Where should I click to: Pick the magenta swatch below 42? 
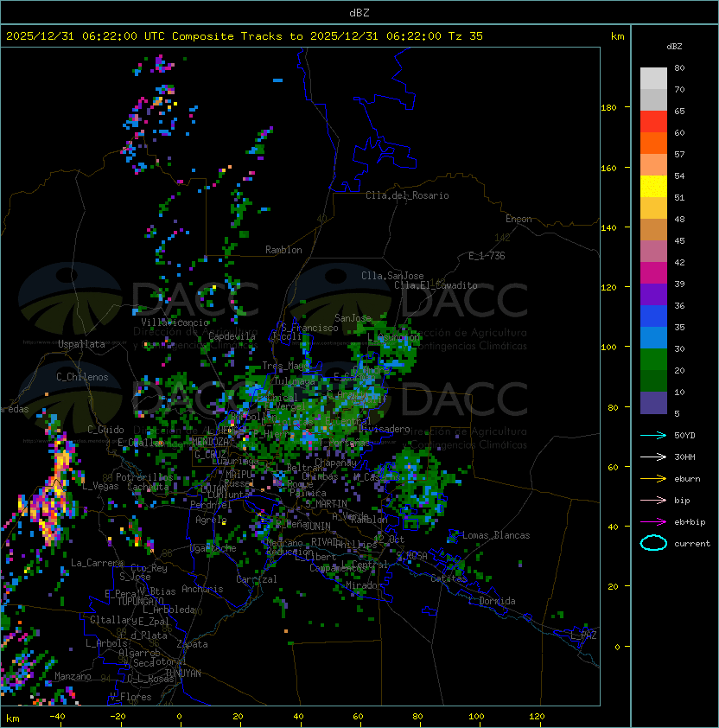pos(653,273)
